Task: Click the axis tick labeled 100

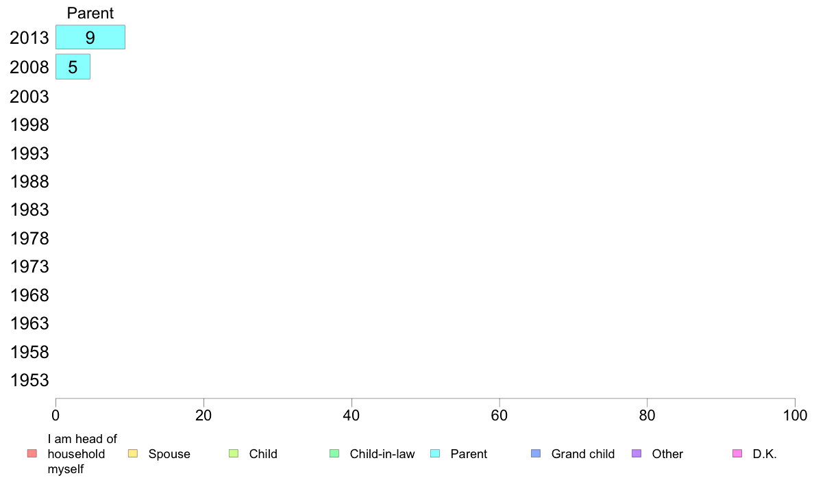Action: pyautogui.click(x=795, y=415)
